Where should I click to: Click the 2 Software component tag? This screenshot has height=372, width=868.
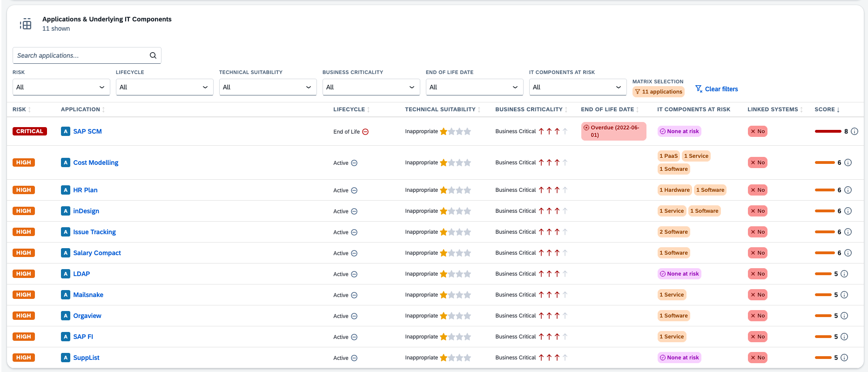pos(674,232)
